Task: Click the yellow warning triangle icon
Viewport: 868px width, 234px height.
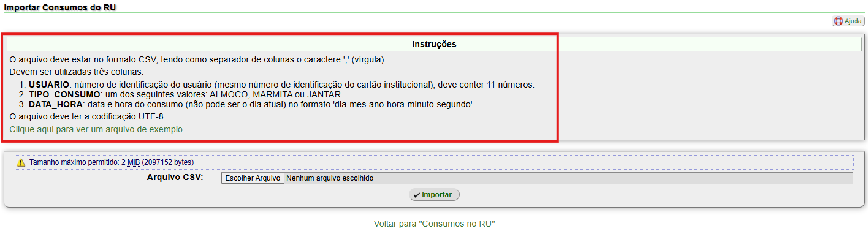Action: [21, 163]
